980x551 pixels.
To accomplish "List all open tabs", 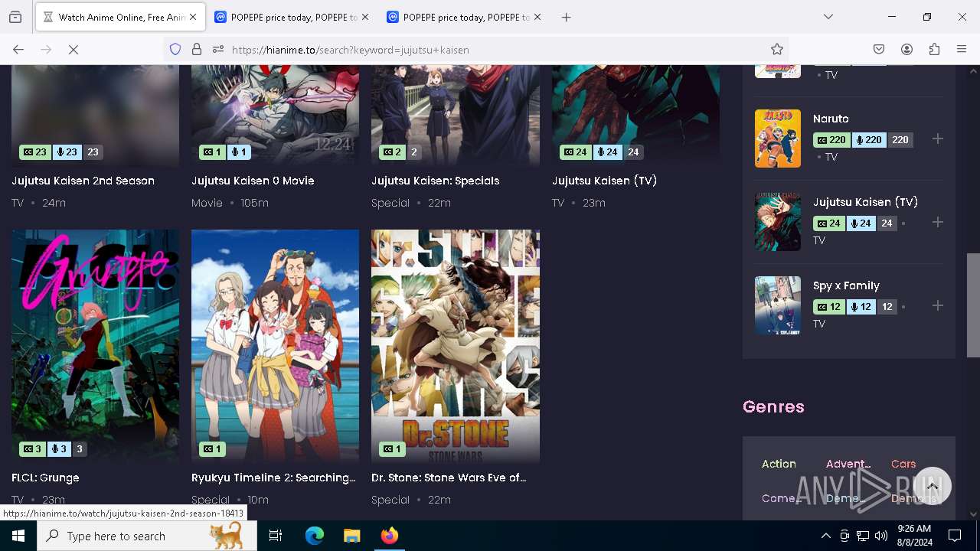I will coord(828,17).
